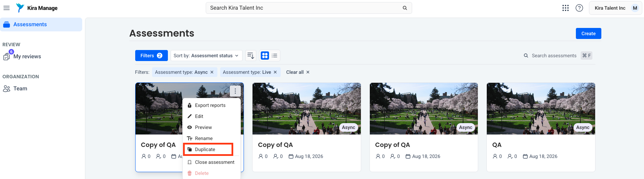
Task: Click the pencil icon beside Edit
Action: [190, 116]
